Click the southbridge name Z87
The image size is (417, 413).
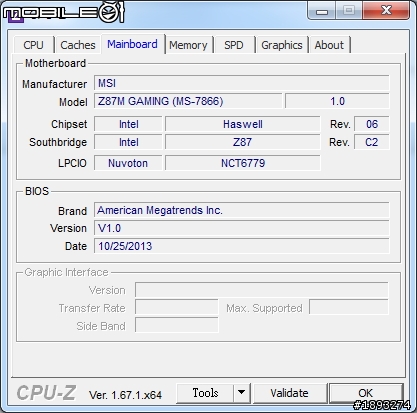pos(243,142)
